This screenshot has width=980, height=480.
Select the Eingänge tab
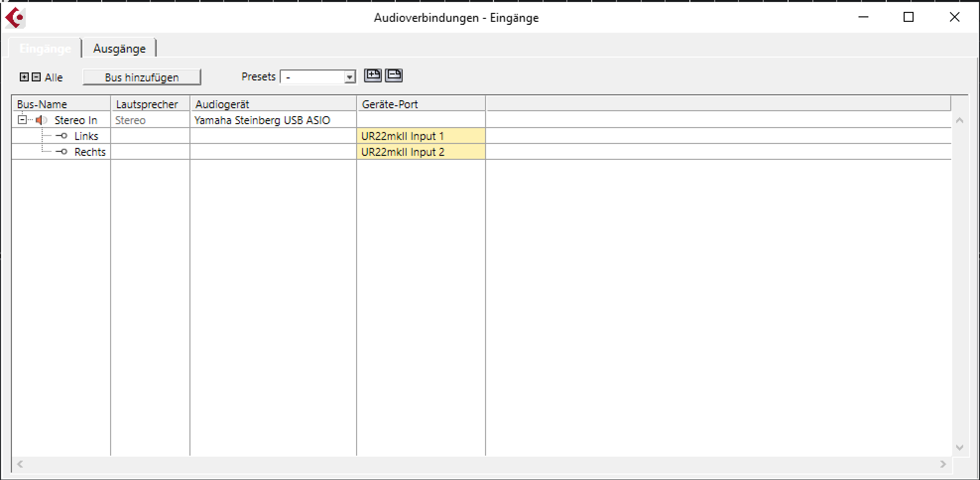[45, 49]
